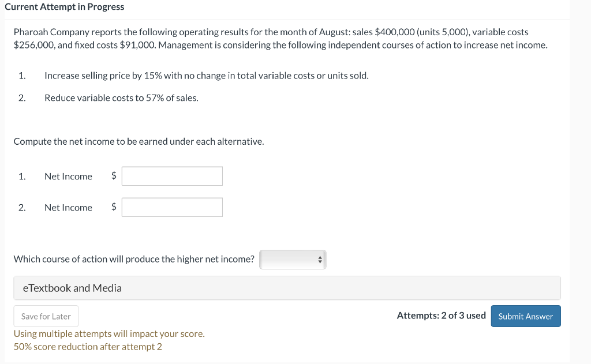Select the first Net Income label
This screenshot has height=364, width=591.
point(68,177)
